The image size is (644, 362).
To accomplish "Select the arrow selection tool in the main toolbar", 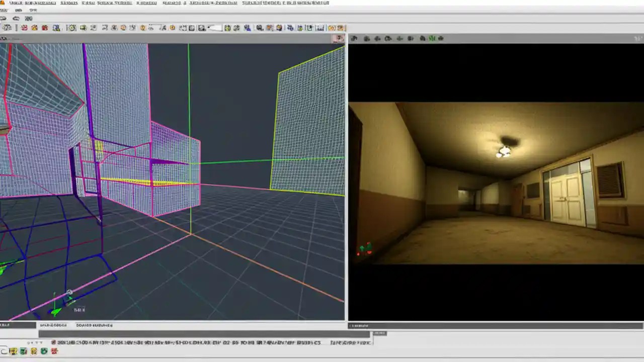I will (x=7, y=28).
